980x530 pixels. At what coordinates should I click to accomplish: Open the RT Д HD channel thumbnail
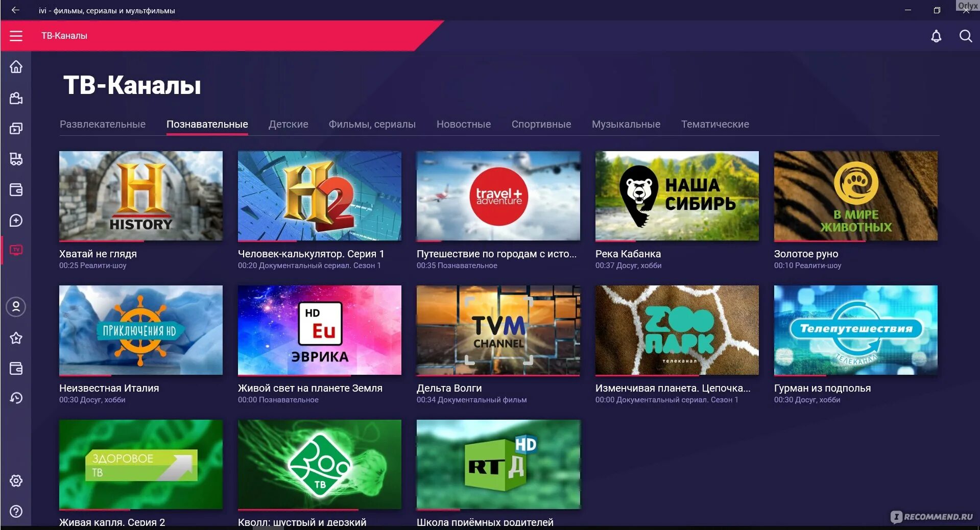tap(498, 464)
